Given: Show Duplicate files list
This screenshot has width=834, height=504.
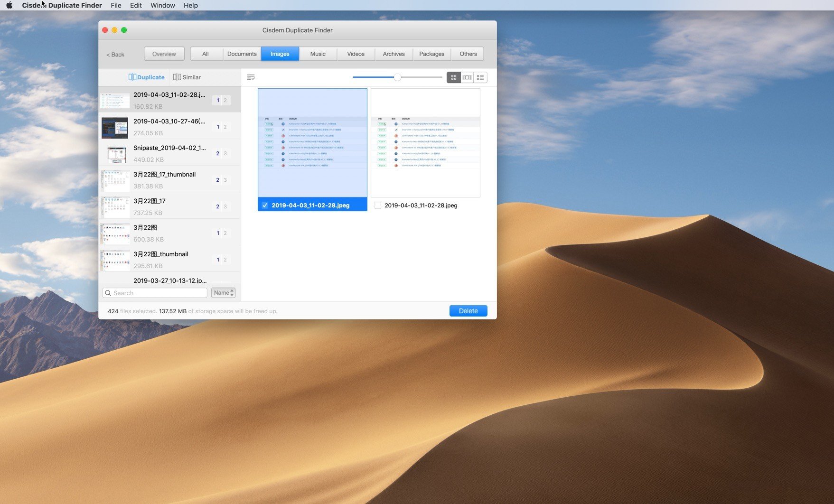Looking at the screenshot, I should tap(146, 77).
